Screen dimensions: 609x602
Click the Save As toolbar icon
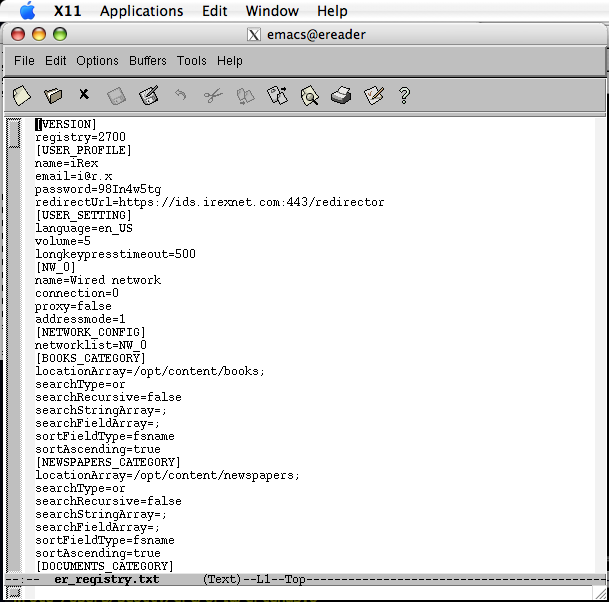149,95
